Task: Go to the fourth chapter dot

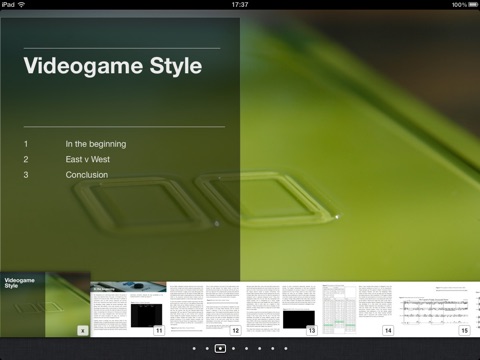Action: pyautogui.click(x=233, y=348)
